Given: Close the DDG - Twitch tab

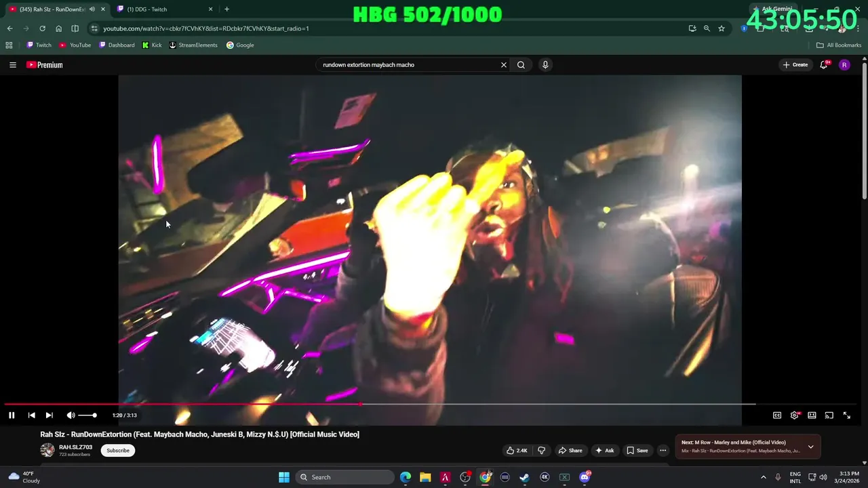Looking at the screenshot, I should [x=210, y=9].
